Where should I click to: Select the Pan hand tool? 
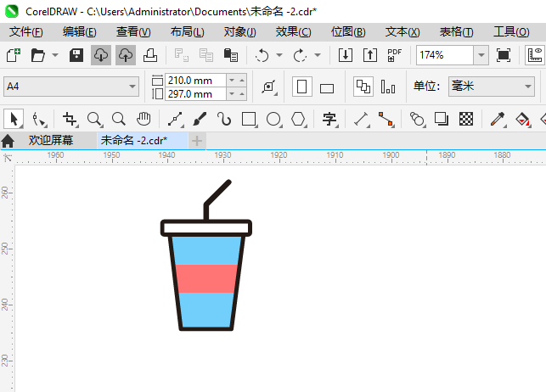pyautogui.click(x=144, y=119)
